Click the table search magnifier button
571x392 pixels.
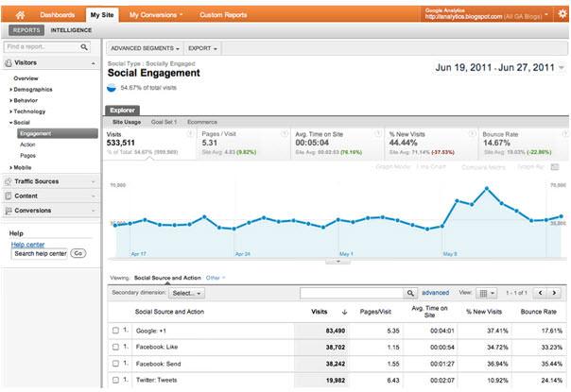point(410,293)
